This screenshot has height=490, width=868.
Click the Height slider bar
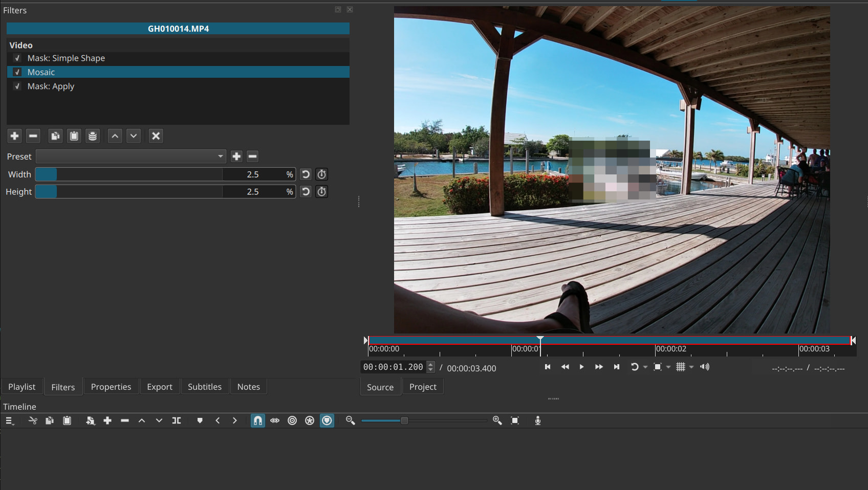click(x=129, y=192)
